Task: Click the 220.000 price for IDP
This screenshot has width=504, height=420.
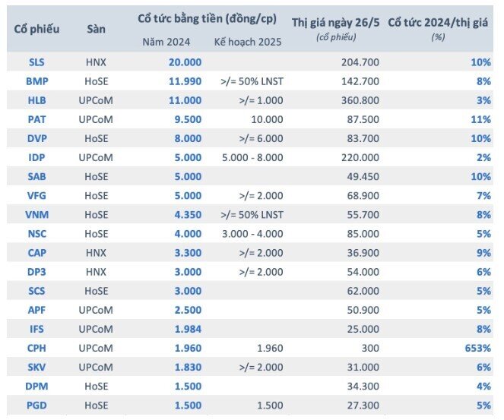Action: (360, 157)
